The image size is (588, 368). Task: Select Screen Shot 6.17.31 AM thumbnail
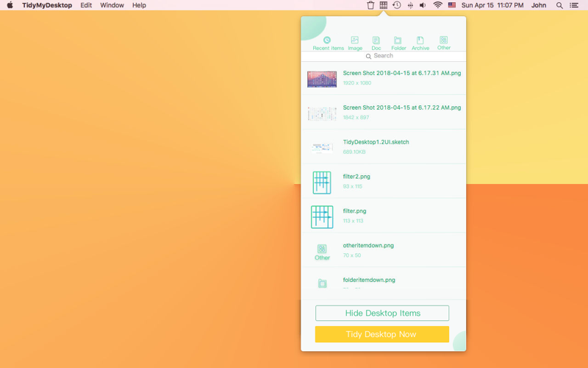(x=322, y=79)
